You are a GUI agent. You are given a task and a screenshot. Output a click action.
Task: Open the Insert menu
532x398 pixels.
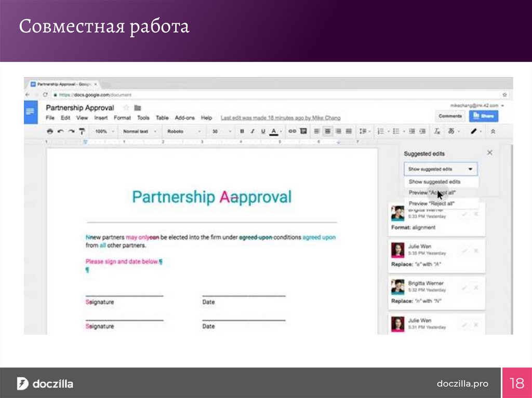101,118
